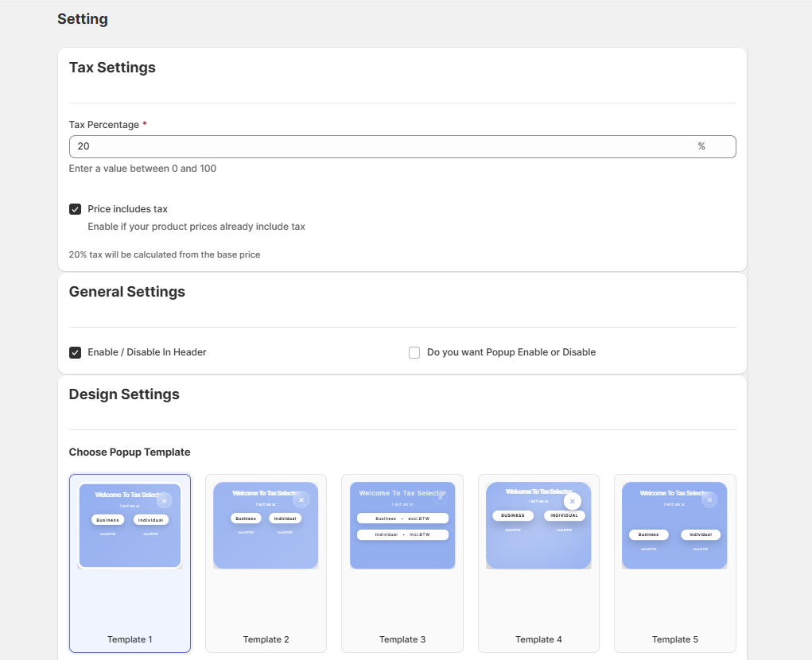This screenshot has height=660, width=812.
Task: Click the INDIVIDUAL pill in Template 4 preview
Action: 564,515
